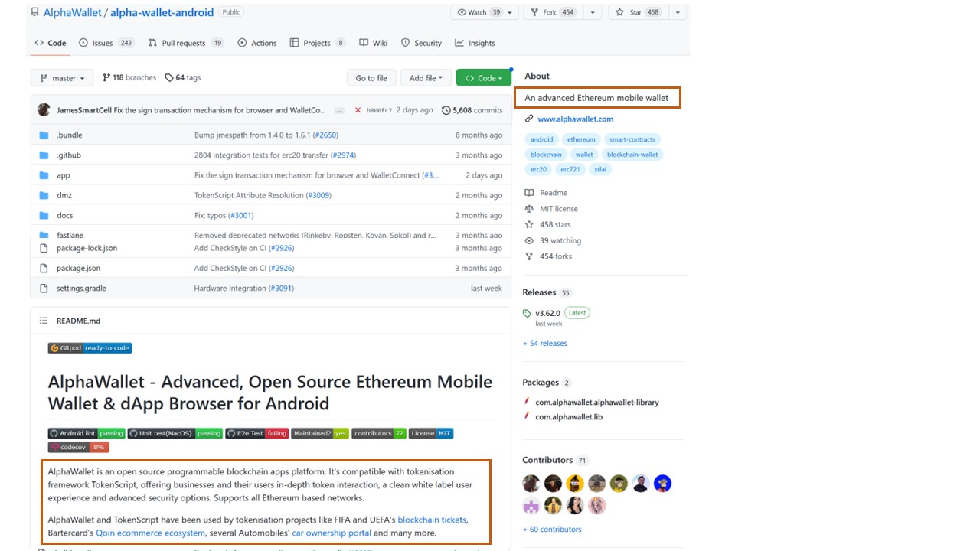Click the README list outline icon
The image size is (980, 551).
point(44,321)
